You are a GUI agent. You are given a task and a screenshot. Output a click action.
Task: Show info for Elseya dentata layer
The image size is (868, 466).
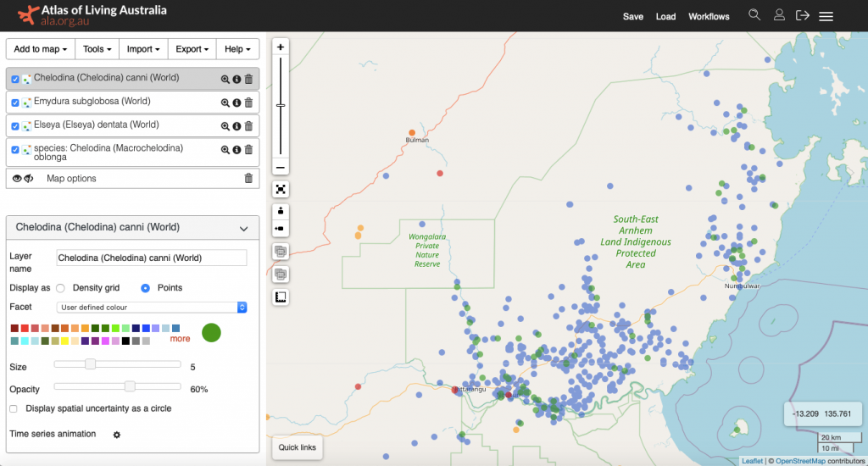(x=236, y=126)
